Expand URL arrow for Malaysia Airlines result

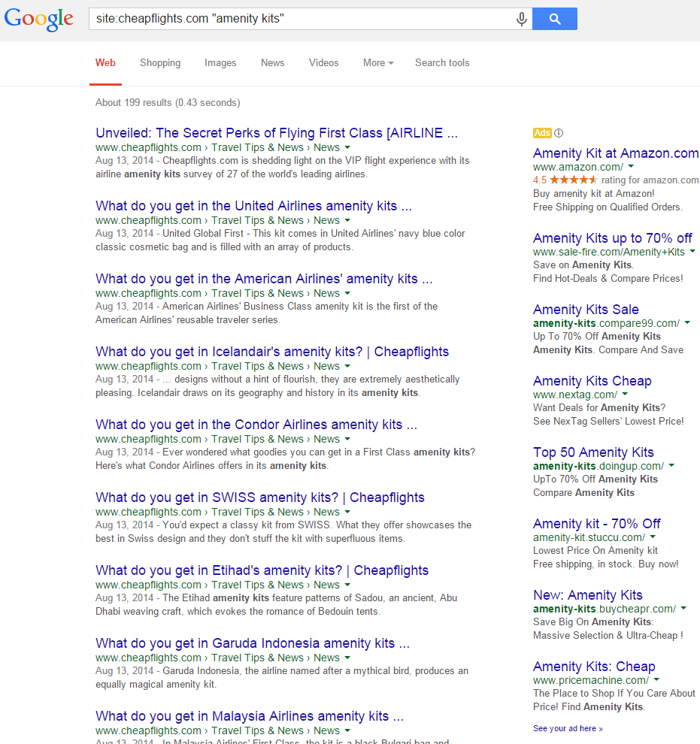coord(347,730)
